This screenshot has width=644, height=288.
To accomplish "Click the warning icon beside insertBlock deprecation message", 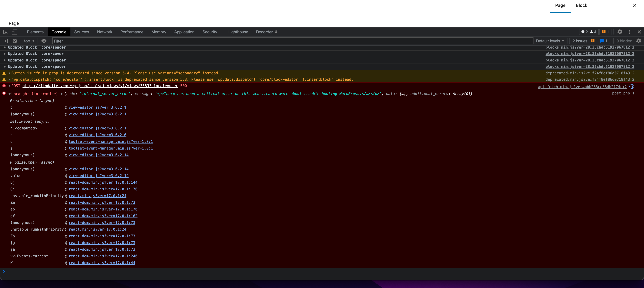I will click(x=4, y=79).
